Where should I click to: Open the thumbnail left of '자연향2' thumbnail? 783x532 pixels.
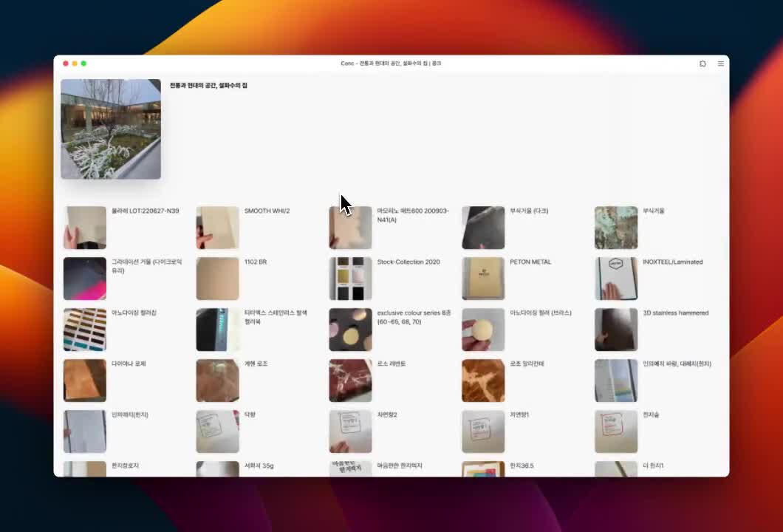(x=218, y=432)
